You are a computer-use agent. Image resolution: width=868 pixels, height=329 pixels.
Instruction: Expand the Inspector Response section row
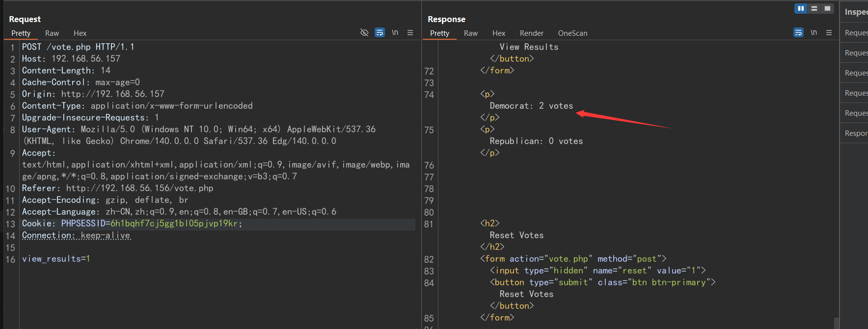(x=856, y=133)
